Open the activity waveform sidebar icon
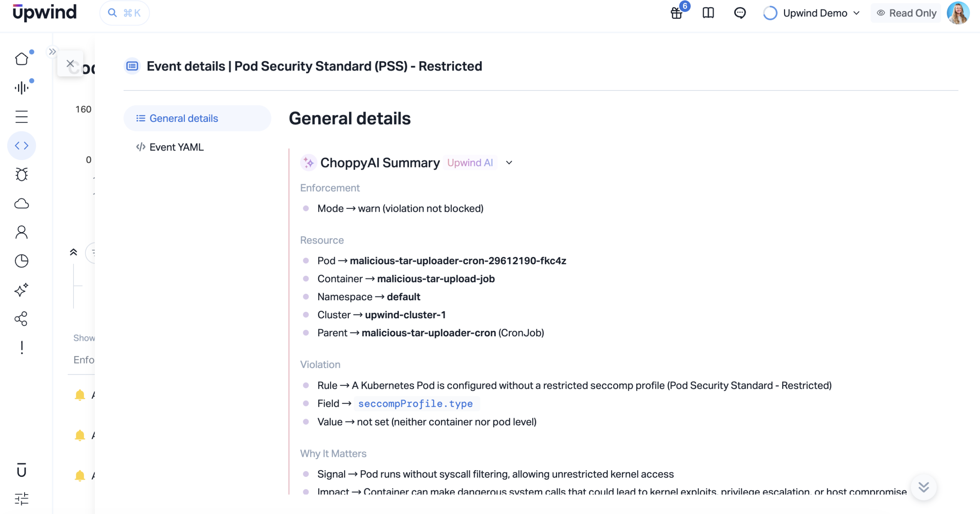Screen dimensions: 980x514 click(21, 88)
